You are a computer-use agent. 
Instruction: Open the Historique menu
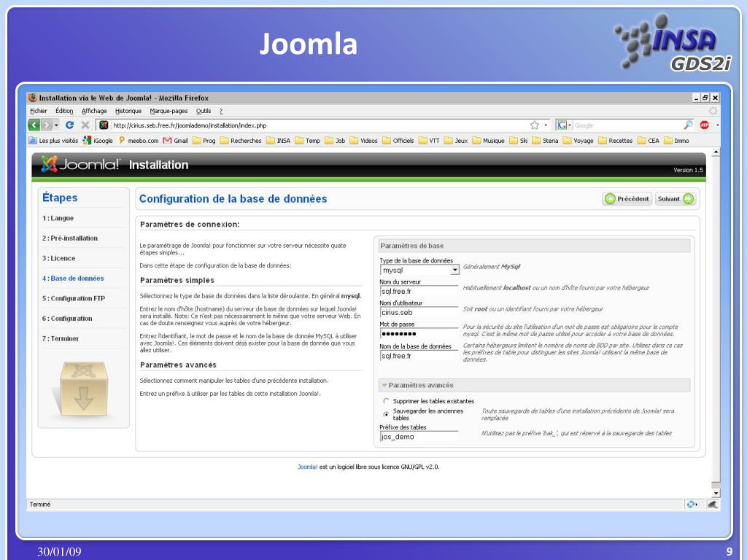click(128, 111)
